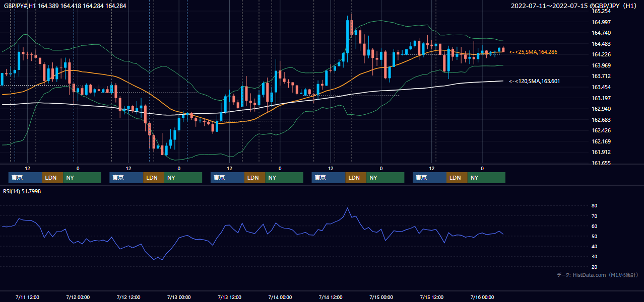
Task: Click price axis value 165.254
Action: coord(601,11)
